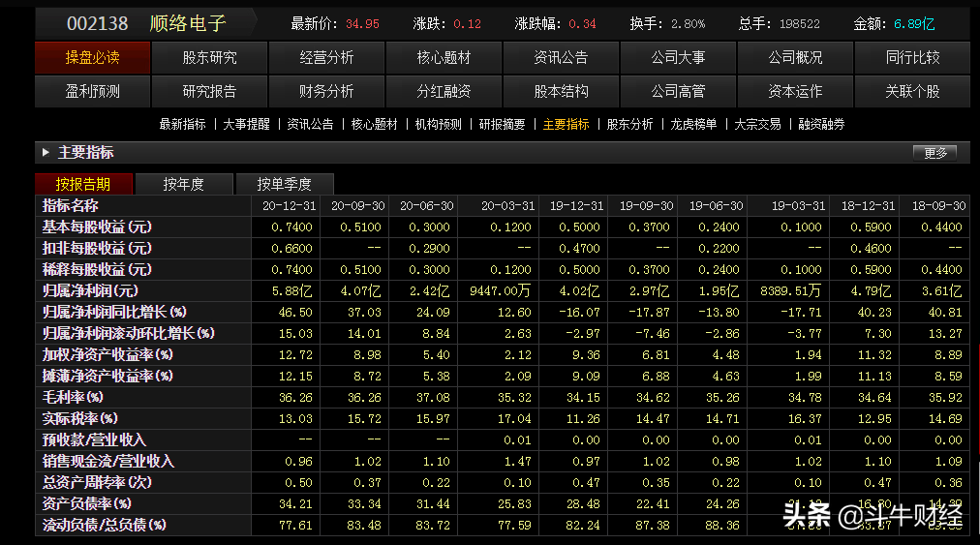Viewport: 980px width, 545px height.
Task: Open the 机构预测 link
Action: coord(438,124)
